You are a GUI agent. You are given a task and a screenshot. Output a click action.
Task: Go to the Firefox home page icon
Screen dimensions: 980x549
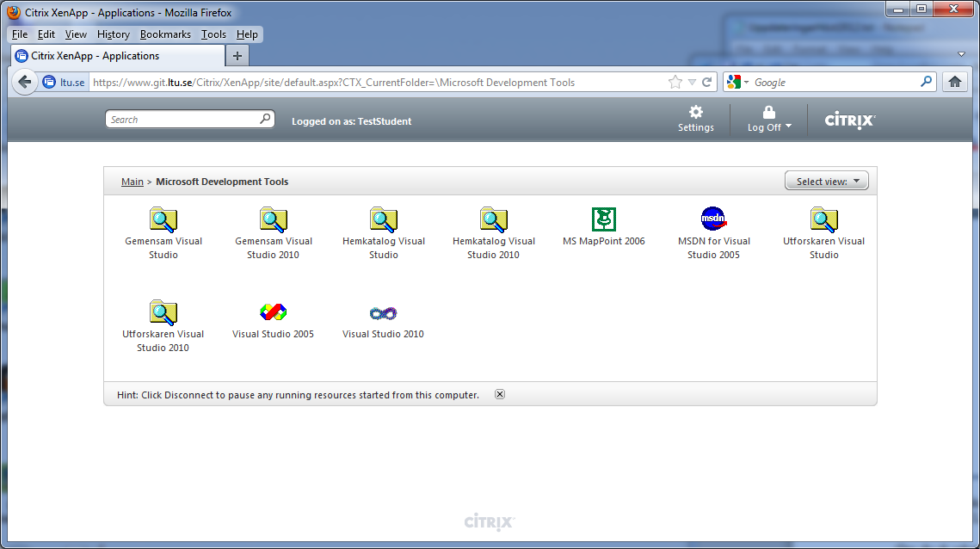point(954,82)
